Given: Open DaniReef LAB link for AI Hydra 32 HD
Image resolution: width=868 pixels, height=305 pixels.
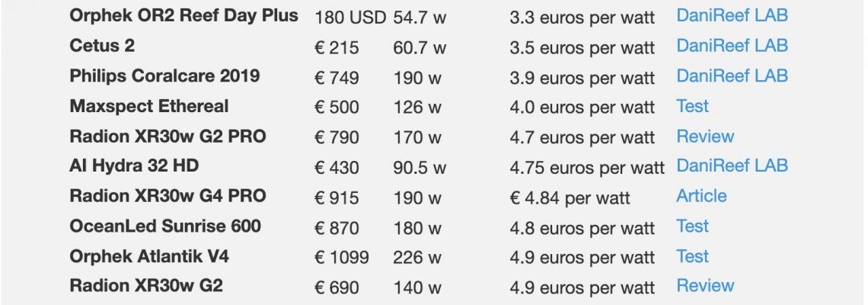Looking at the screenshot, I should click(732, 165).
